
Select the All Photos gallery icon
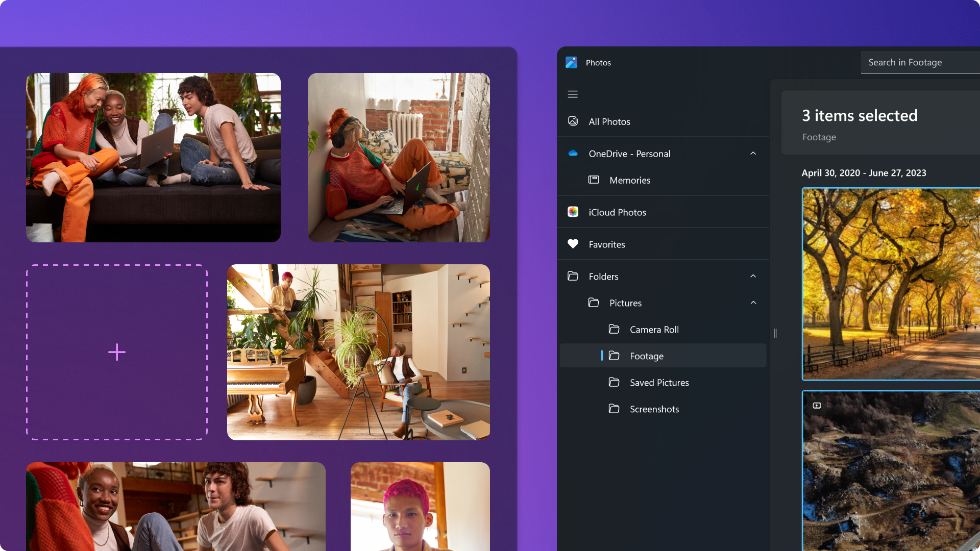point(573,121)
